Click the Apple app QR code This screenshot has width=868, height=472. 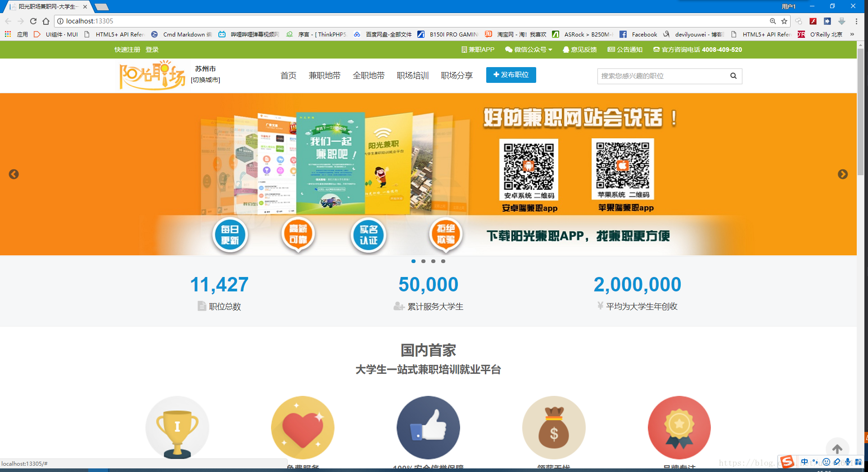tap(623, 169)
